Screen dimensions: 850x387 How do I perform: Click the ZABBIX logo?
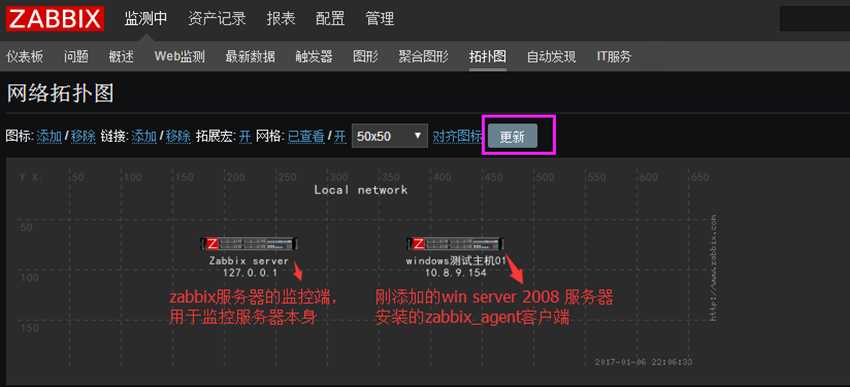pos(55,18)
